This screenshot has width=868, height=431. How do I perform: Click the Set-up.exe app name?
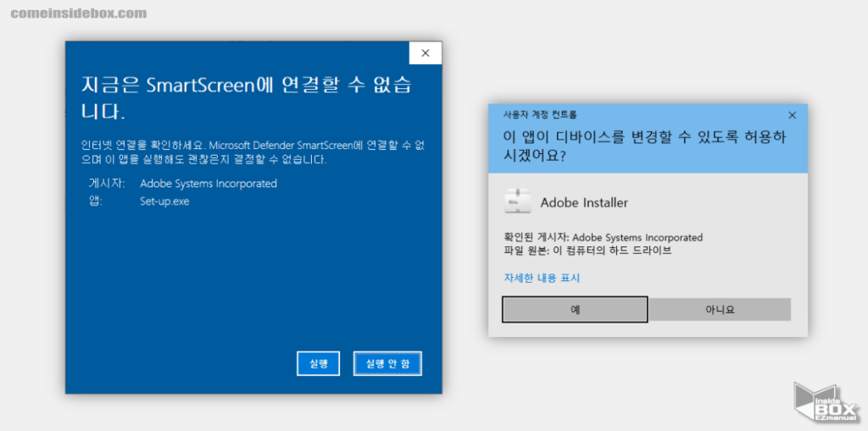[x=164, y=202]
